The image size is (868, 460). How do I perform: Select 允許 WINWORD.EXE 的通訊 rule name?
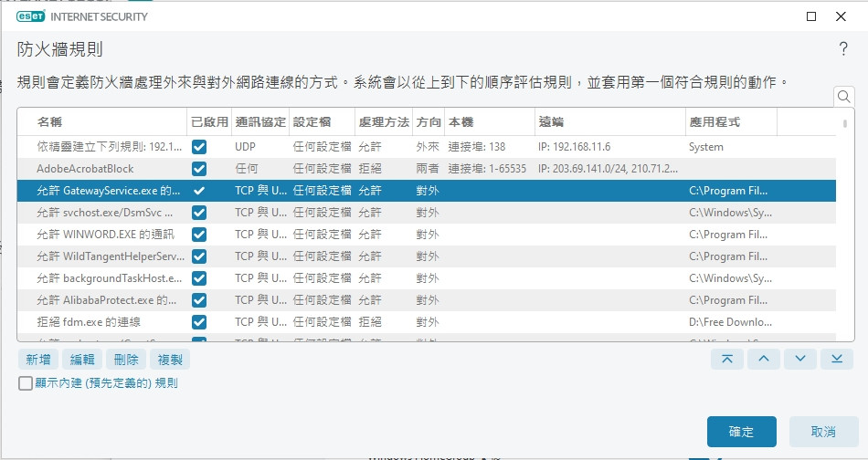[x=105, y=235]
